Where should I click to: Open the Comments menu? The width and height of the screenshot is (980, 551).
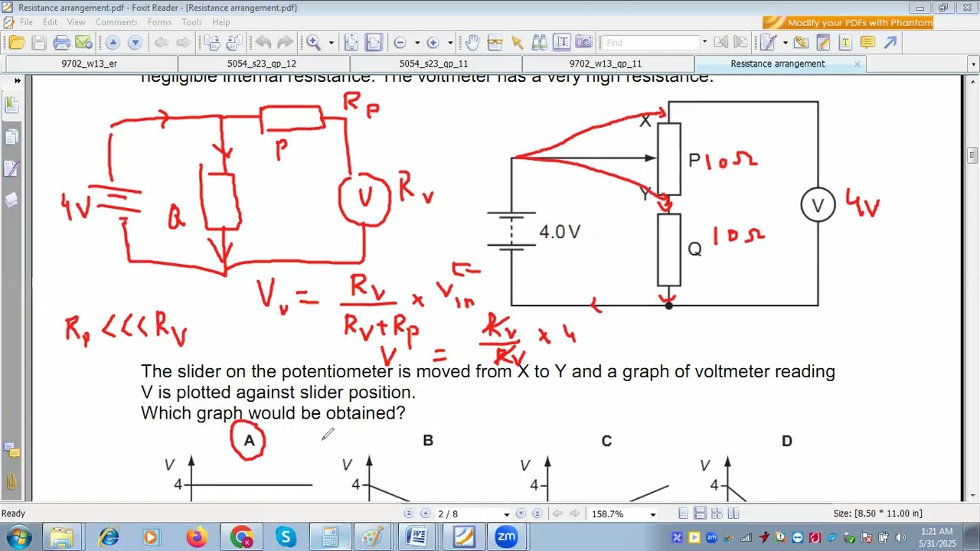click(x=116, y=22)
